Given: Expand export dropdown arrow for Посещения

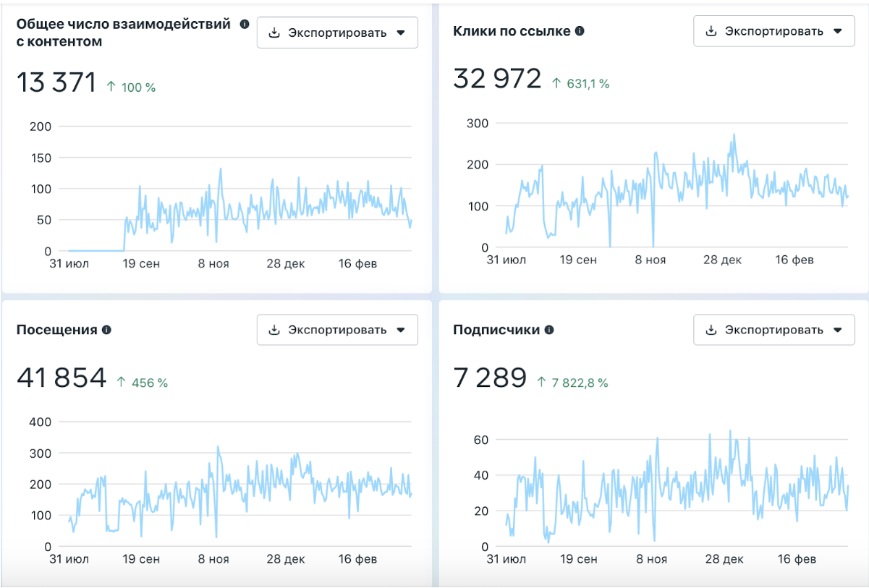Looking at the screenshot, I should point(401,330).
